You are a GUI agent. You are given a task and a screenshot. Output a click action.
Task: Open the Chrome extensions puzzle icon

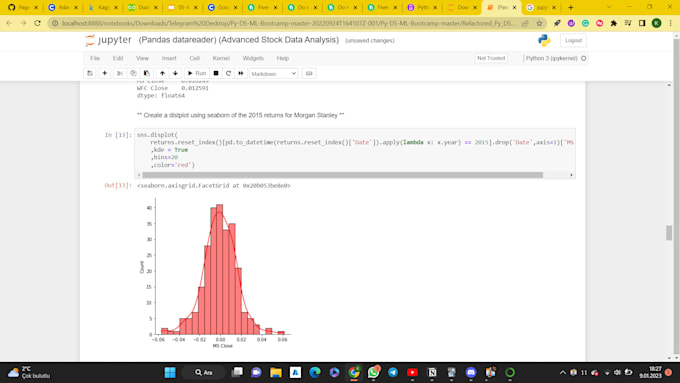coord(614,23)
